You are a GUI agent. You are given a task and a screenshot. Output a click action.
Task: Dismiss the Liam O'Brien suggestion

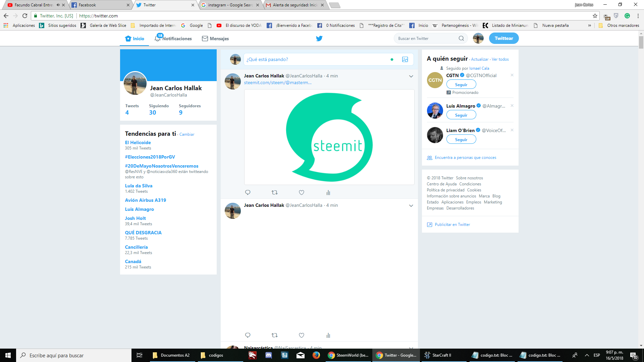(512, 130)
